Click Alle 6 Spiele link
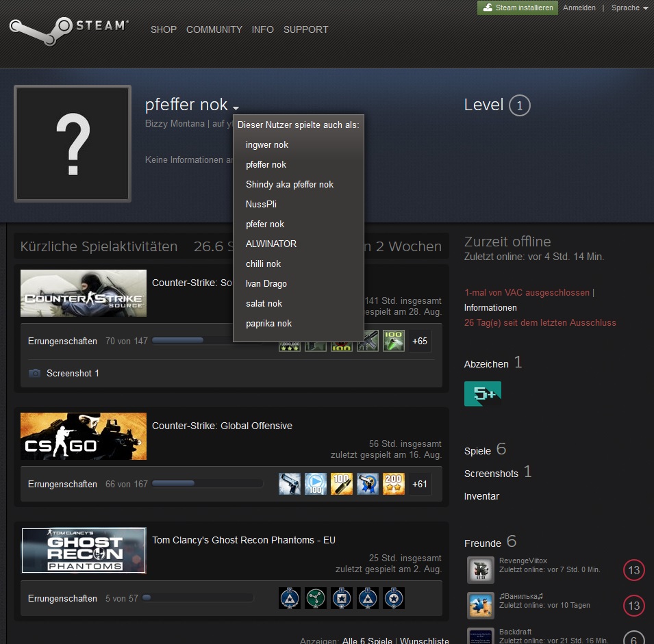Screen dimensions: 654x644 367,641
